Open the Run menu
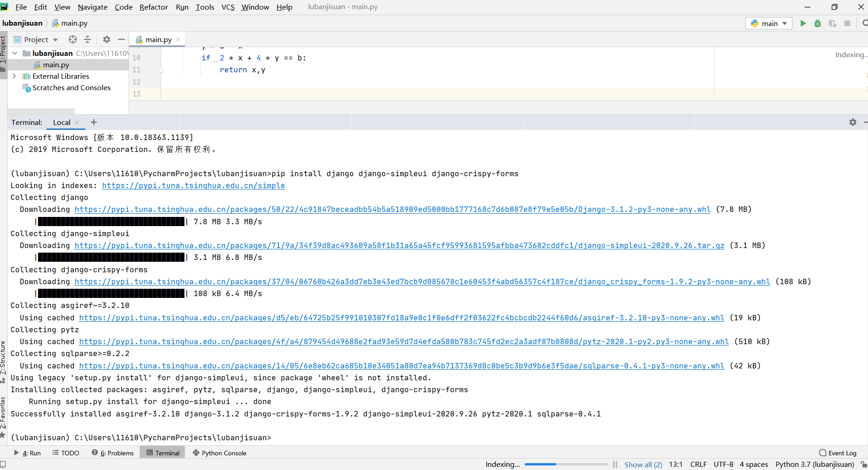Screen dimensions: 868x470 coord(182,7)
